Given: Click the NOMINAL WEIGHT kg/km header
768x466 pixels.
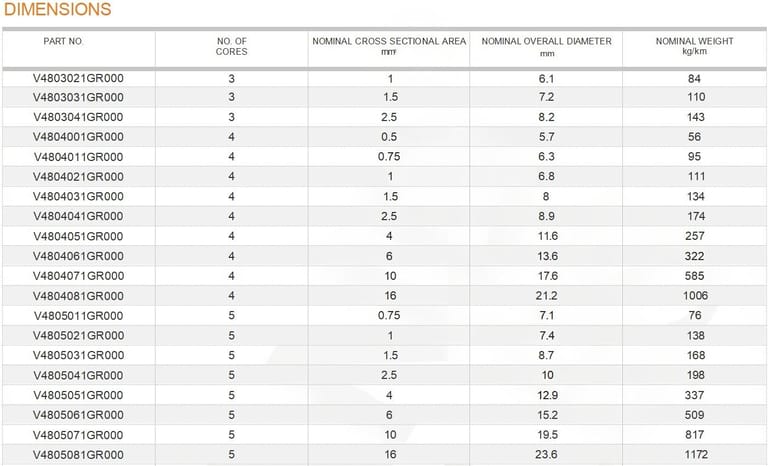Looking at the screenshot, I should (x=694, y=46).
